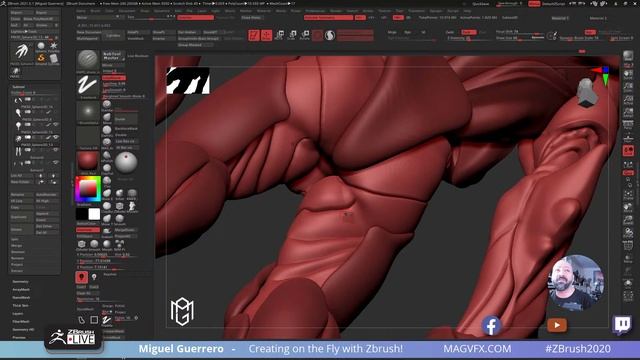
Task: Click the Scroll icon in right shelf
Action: (628, 74)
